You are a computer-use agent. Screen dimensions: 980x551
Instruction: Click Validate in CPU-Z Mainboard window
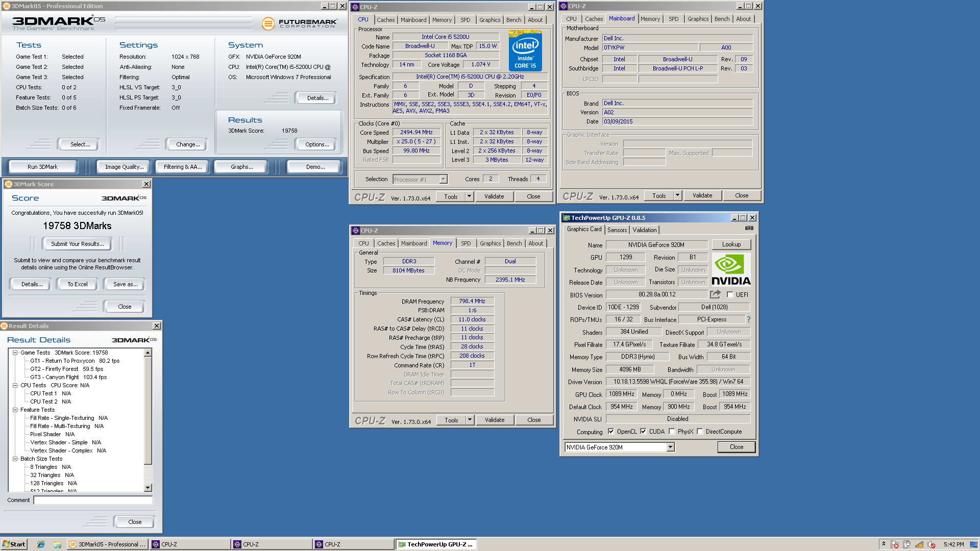pyautogui.click(x=702, y=195)
